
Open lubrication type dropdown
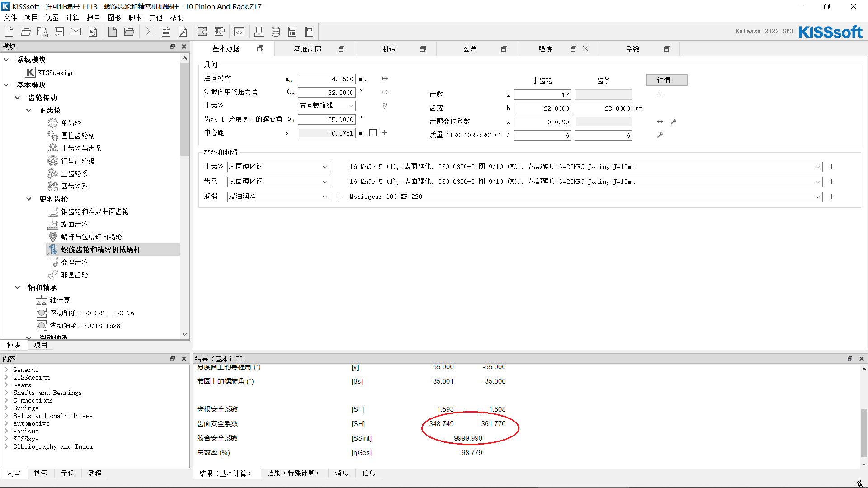278,197
